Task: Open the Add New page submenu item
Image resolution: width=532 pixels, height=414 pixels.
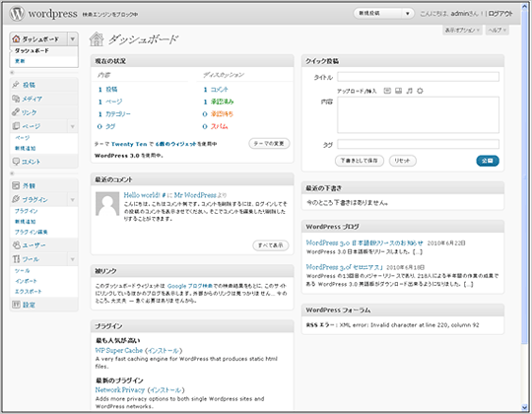Action: 25,148
